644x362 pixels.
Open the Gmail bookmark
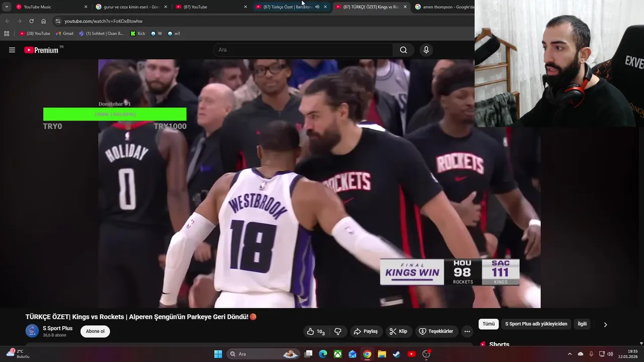tap(64, 34)
